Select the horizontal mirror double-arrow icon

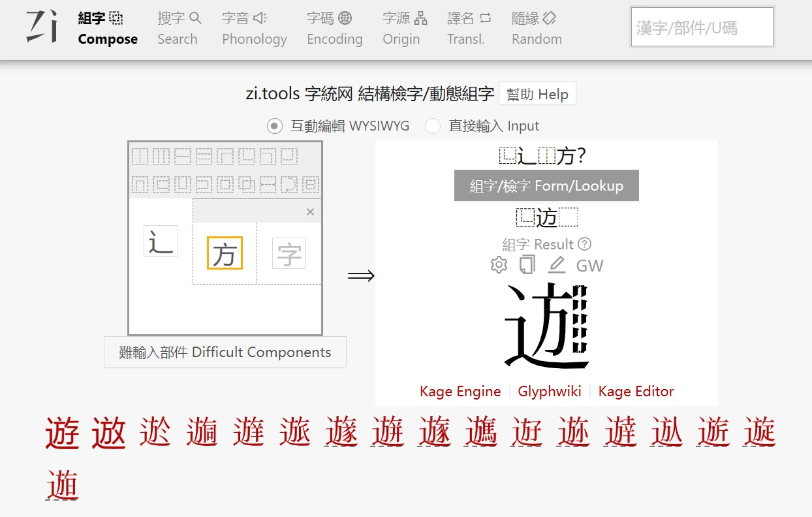(268, 184)
